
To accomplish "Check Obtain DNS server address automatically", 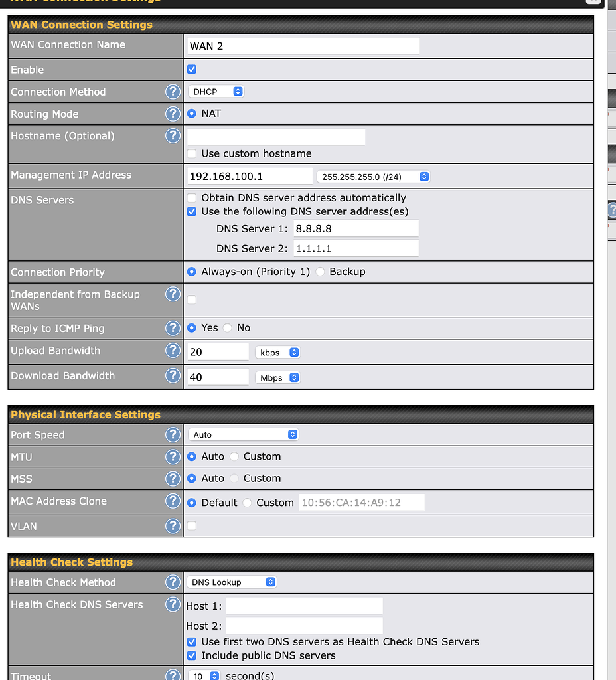I will [192, 198].
